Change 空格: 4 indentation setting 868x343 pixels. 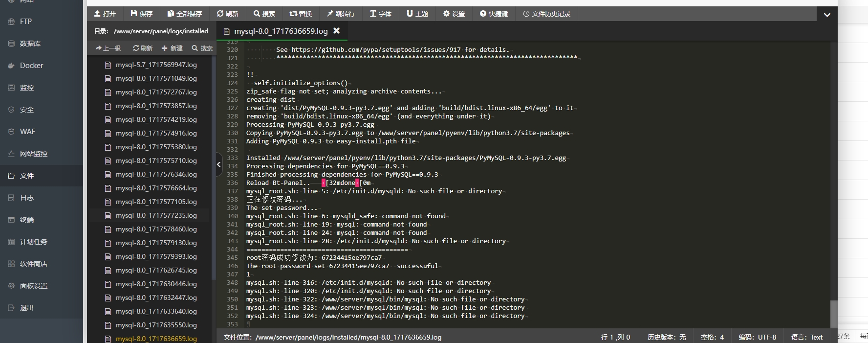tap(712, 337)
